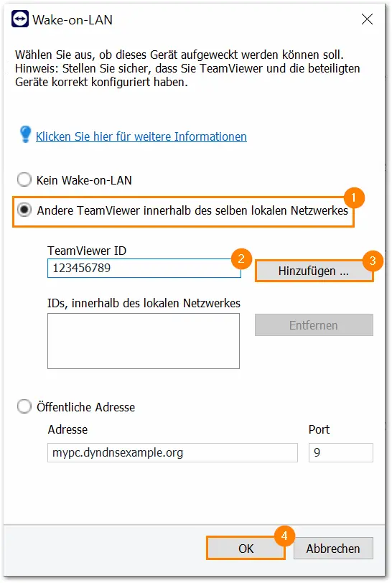Click the blue lightbulb info icon

click(25, 134)
